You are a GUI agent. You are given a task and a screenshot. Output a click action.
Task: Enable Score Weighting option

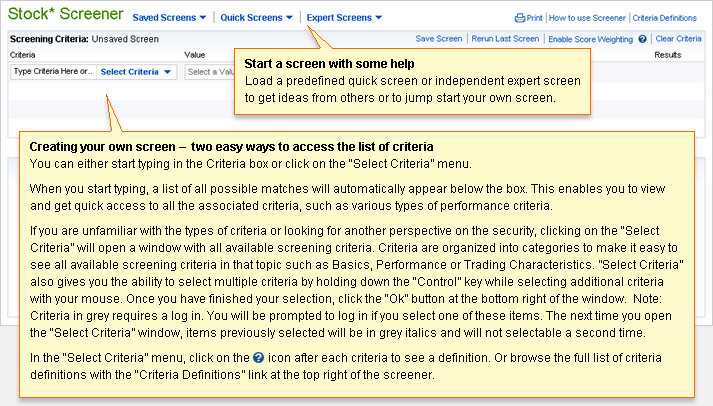590,39
